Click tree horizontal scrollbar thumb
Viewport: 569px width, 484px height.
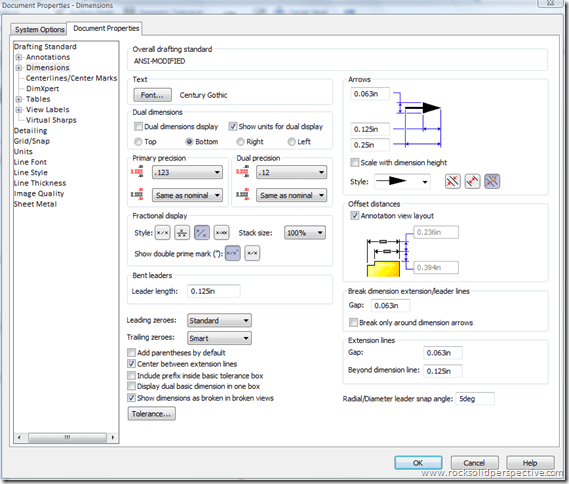point(67,437)
